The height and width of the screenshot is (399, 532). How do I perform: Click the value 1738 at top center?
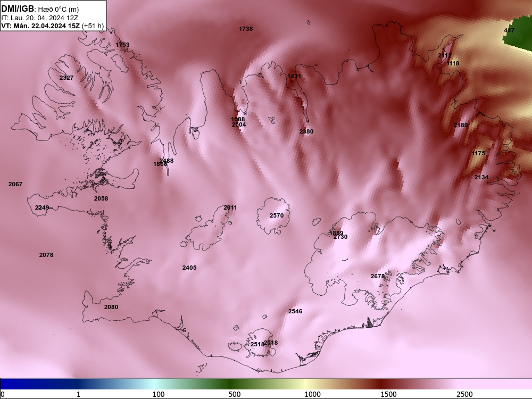click(x=246, y=29)
